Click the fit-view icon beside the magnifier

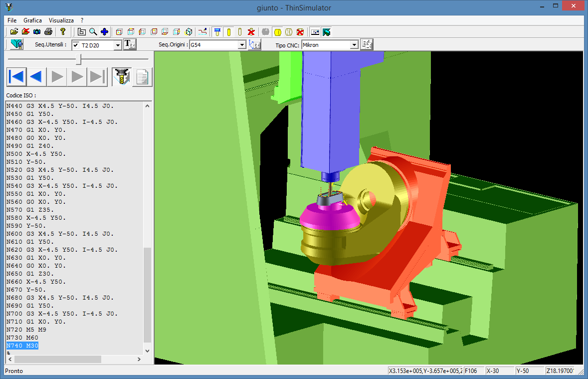81,32
